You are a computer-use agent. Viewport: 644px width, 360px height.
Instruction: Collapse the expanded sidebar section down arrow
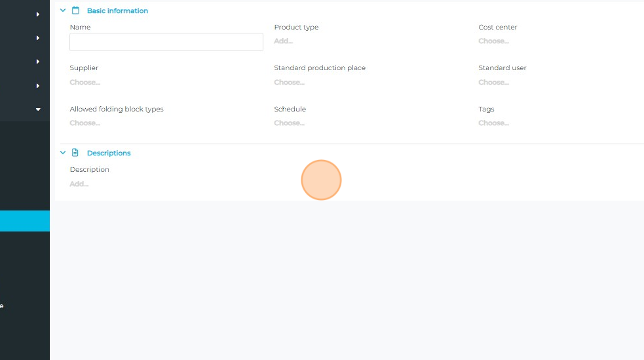(38, 110)
